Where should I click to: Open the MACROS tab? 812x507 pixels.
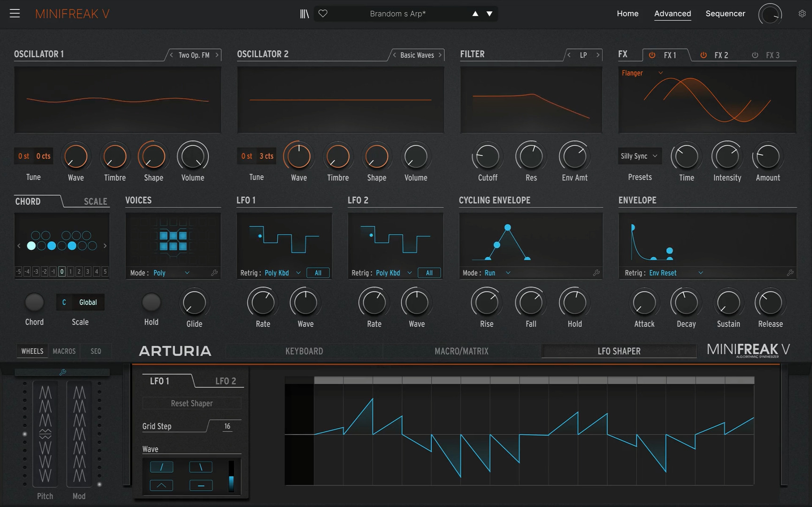(64, 351)
